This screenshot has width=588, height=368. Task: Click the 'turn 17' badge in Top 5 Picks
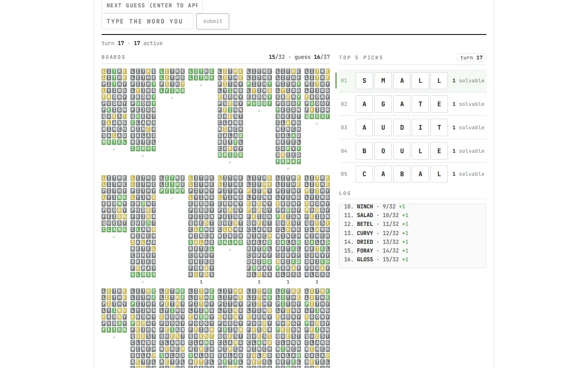tap(471, 57)
